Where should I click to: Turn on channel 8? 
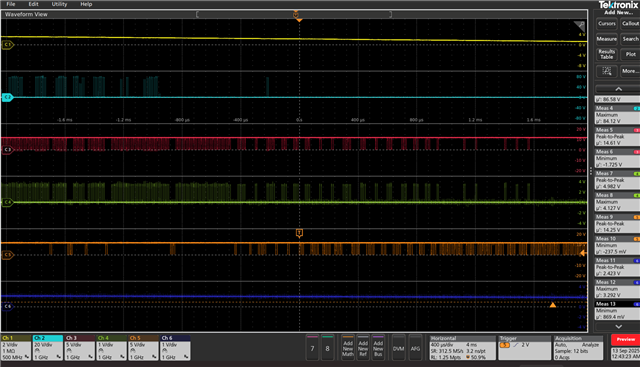tap(327, 348)
